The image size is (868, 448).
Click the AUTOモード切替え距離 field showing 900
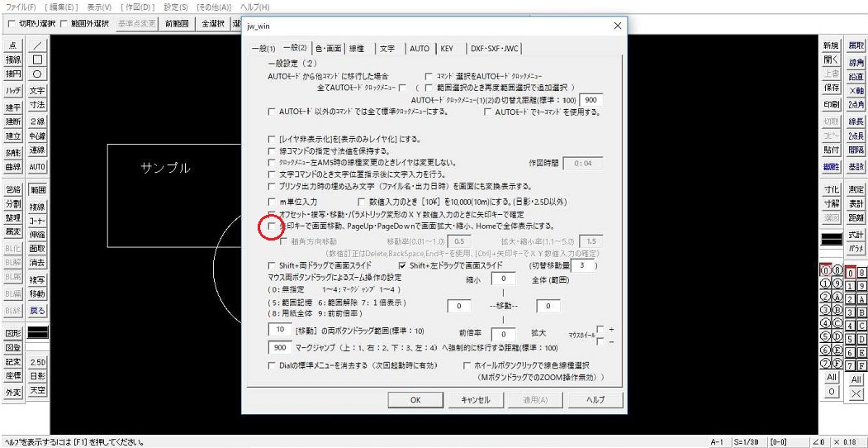click(590, 100)
